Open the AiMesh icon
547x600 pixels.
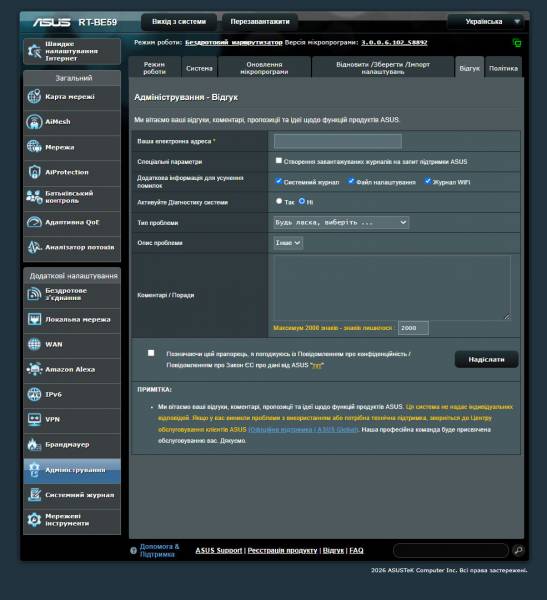coord(34,122)
